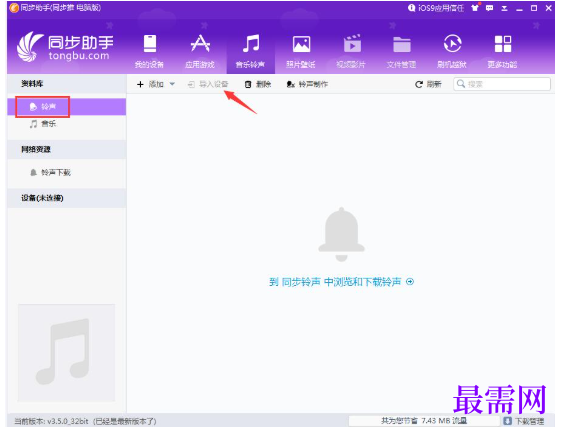
Task: Follow the 到同步铃声中浏览和下载铃声 link
Action: click(x=335, y=282)
